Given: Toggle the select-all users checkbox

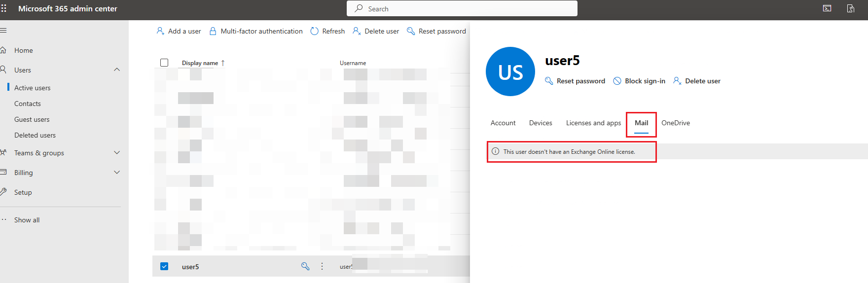Looking at the screenshot, I should [x=164, y=63].
